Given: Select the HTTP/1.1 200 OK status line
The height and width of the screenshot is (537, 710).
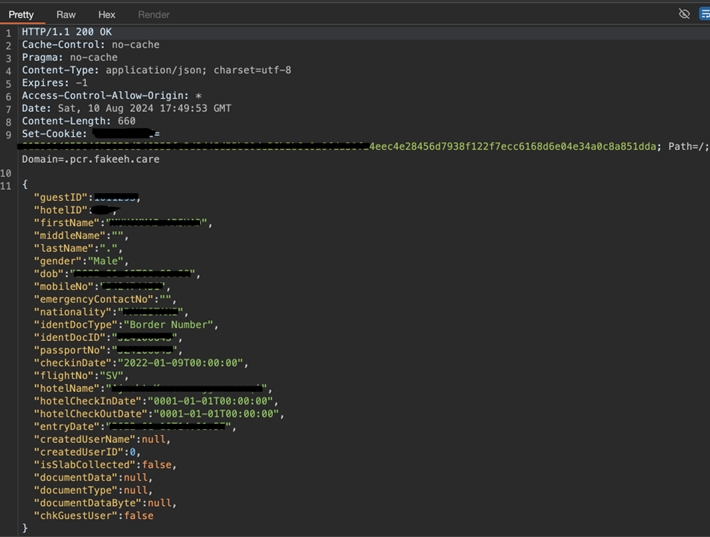Looking at the screenshot, I should pos(67,32).
